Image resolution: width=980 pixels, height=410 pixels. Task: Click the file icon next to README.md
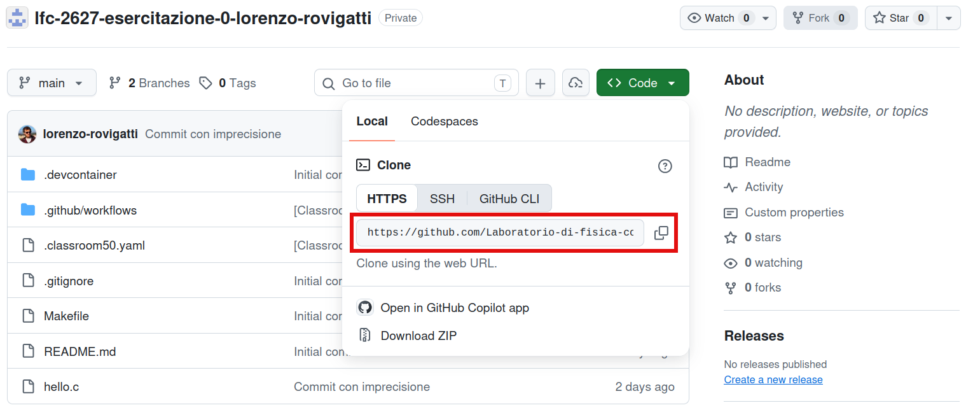[28, 351]
